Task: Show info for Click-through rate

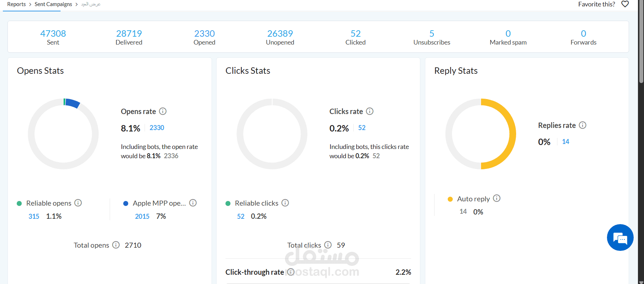Action: click(x=291, y=272)
